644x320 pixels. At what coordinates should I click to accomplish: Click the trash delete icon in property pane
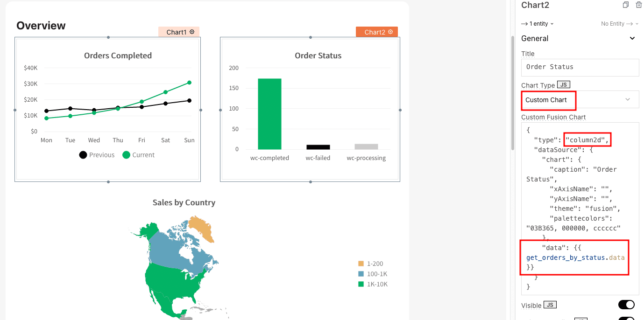coord(639,5)
